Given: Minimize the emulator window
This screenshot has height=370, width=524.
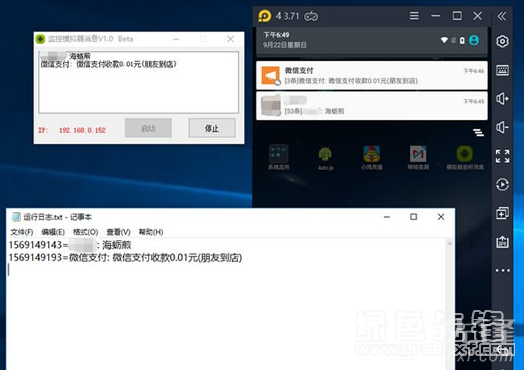Looking at the screenshot, I should tap(435, 16).
